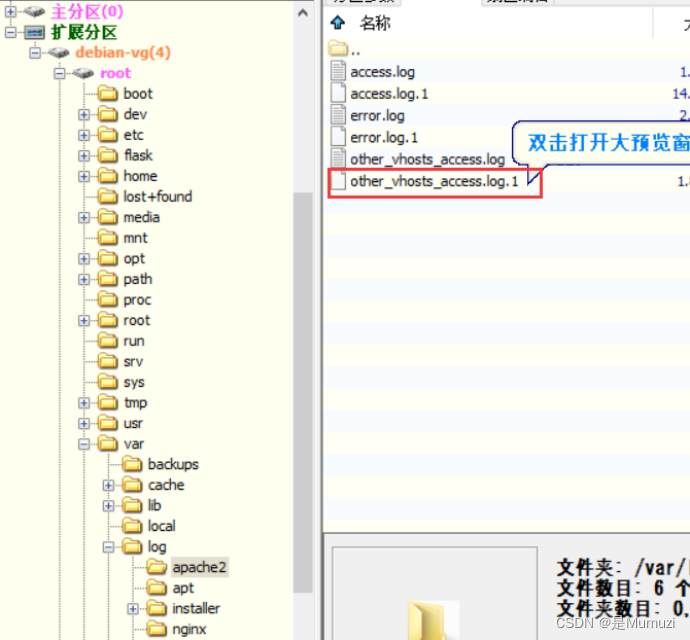Screen dimensions: 690x640
Task: Select the 'other_vhosts_access.log.1' file name
Action: pyautogui.click(x=434, y=181)
